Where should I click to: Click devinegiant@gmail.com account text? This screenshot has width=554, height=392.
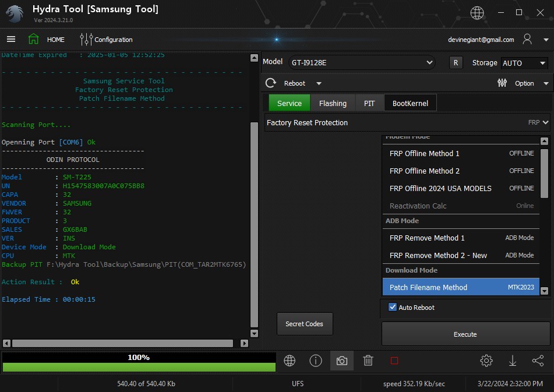[481, 40]
